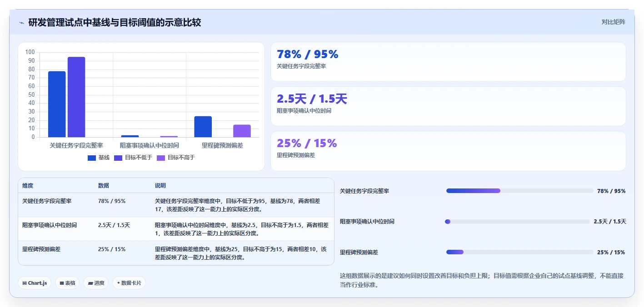Click the 说明 column header

tap(160, 186)
